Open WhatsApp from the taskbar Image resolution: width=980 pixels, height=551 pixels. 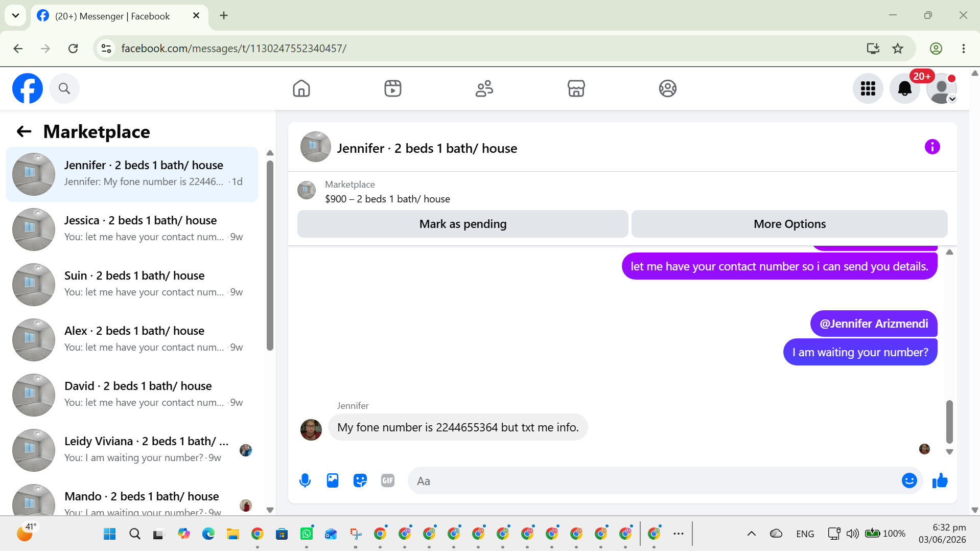307,534
